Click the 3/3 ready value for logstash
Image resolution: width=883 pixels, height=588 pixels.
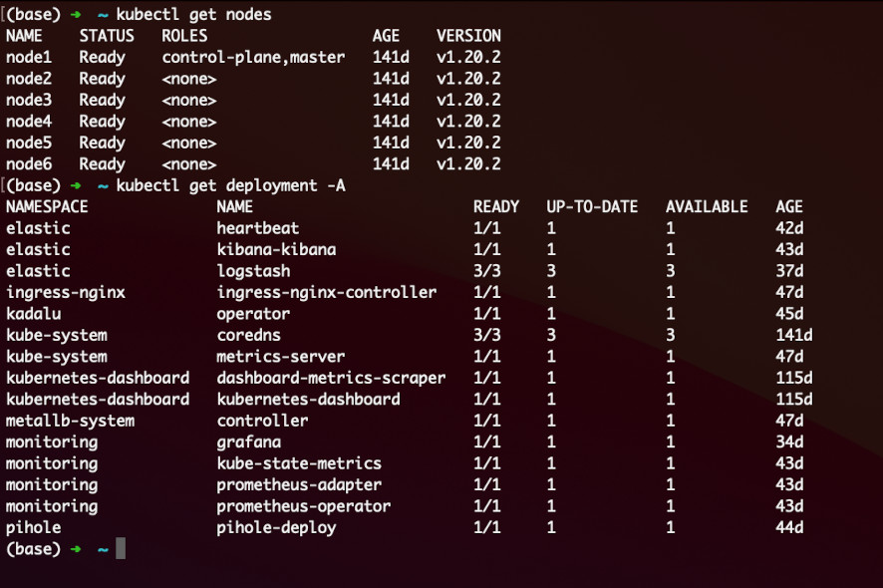(487, 271)
